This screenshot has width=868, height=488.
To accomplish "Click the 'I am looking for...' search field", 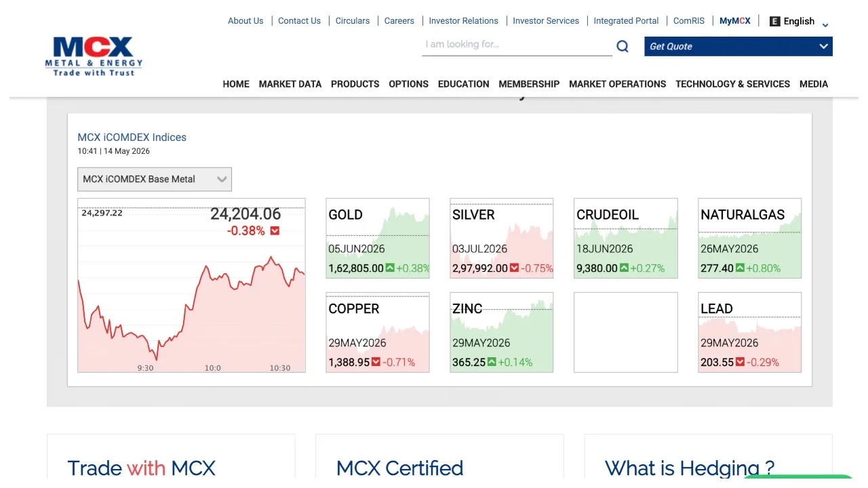I will pyautogui.click(x=517, y=45).
